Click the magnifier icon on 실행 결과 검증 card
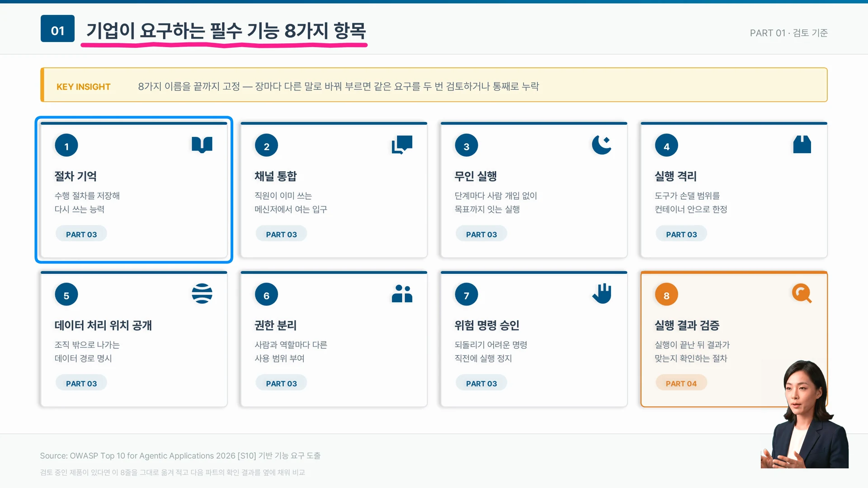Image resolution: width=868 pixels, height=488 pixels. [802, 294]
